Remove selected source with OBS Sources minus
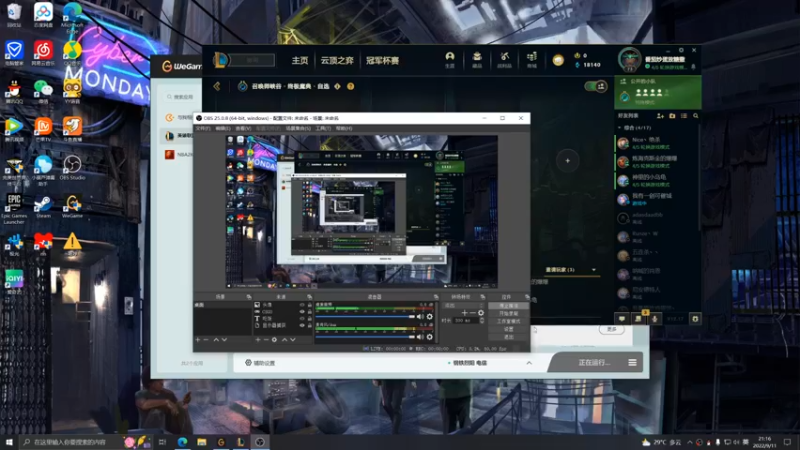800x450 pixels. tap(266, 340)
